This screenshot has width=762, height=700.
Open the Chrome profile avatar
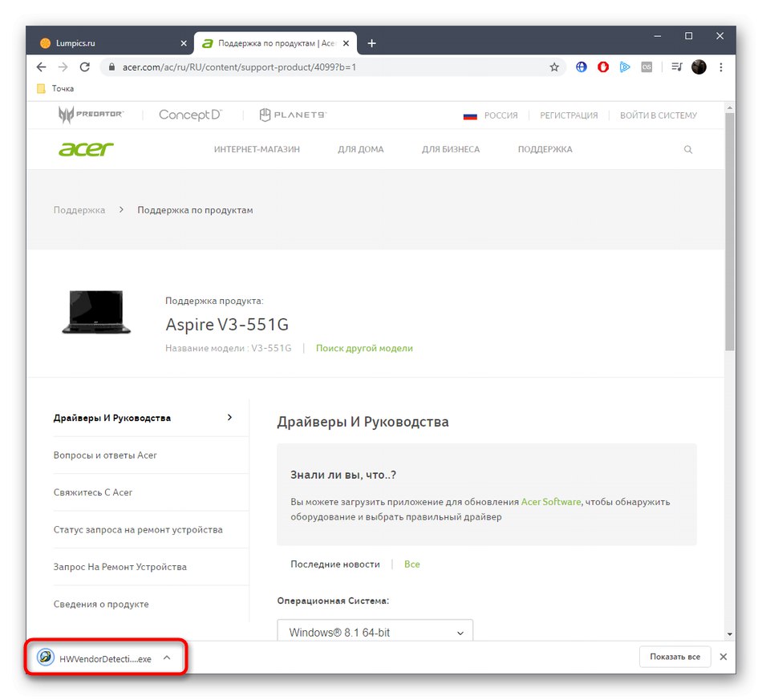coord(699,67)
